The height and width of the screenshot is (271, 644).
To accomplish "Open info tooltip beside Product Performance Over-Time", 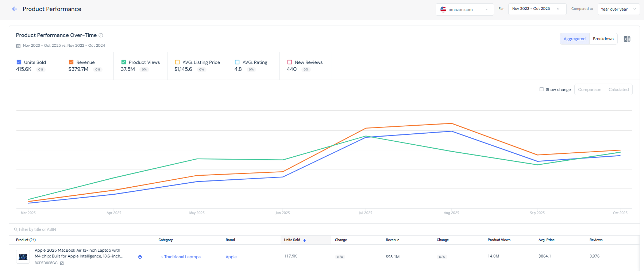I will [x=101, y=35].
